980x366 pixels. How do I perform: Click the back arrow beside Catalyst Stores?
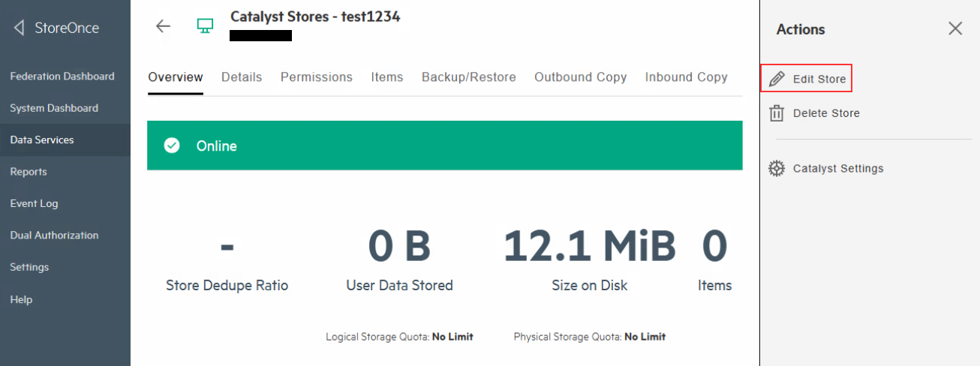(163, 26)
